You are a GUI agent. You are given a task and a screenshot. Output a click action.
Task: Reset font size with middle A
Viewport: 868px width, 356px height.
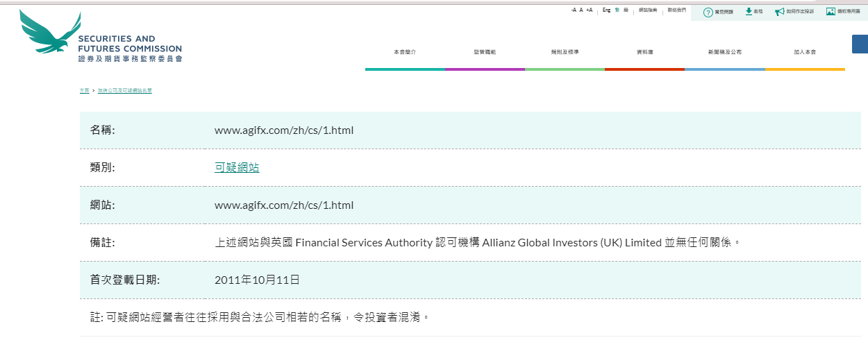point(581,10)
